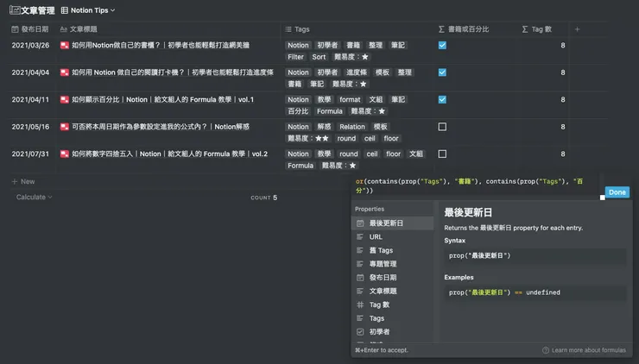639x364 pixels.
Task: Click page icon of the 2021/03/26 article
Action: click(x=65, y=45)
